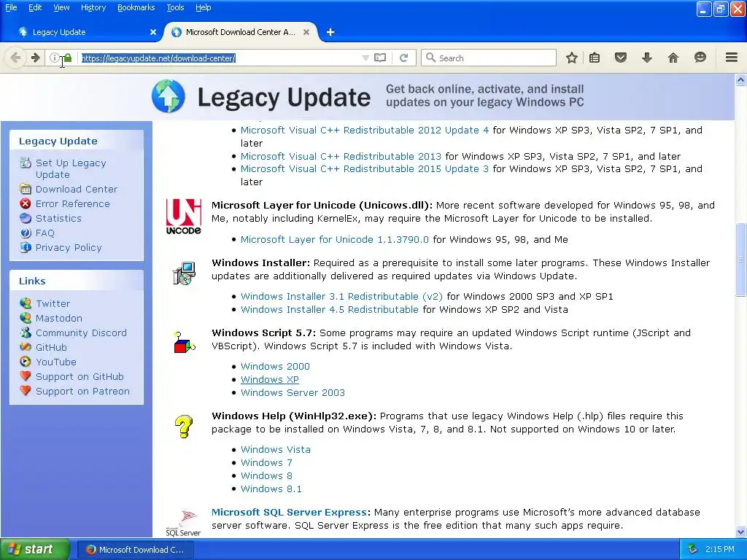Open the Bookmarks menu
Screen dimensions: 747x560
[136, 7]
